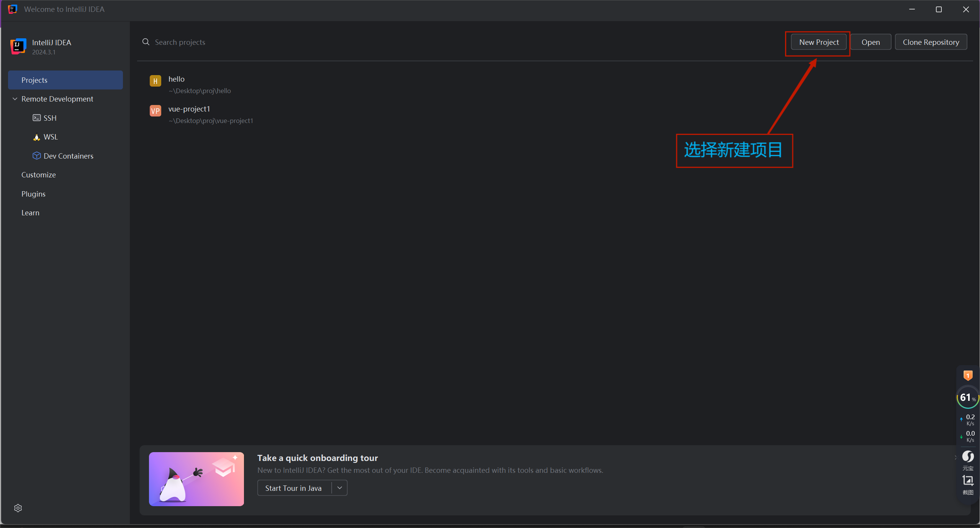This screenshot has width=980, height=528.
Task: Click the search magnifier icon
Action: [x=146, y=42]
